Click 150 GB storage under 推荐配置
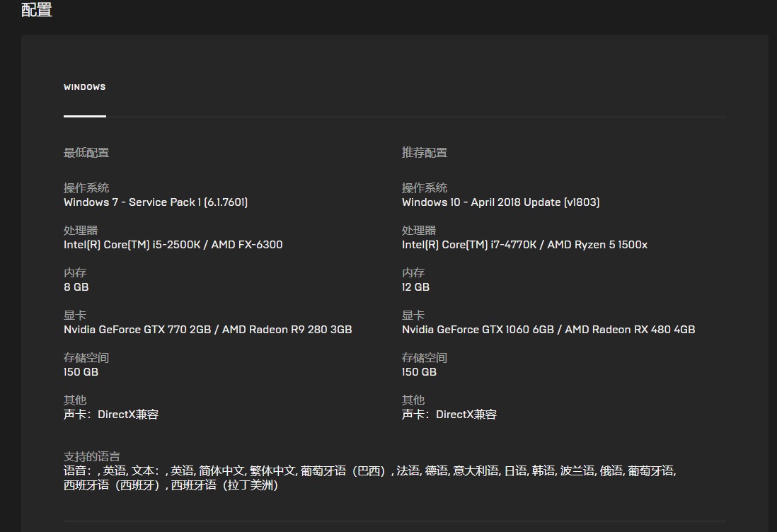The image size is (777, 532). pyautogui.click(x=419, y=372)
